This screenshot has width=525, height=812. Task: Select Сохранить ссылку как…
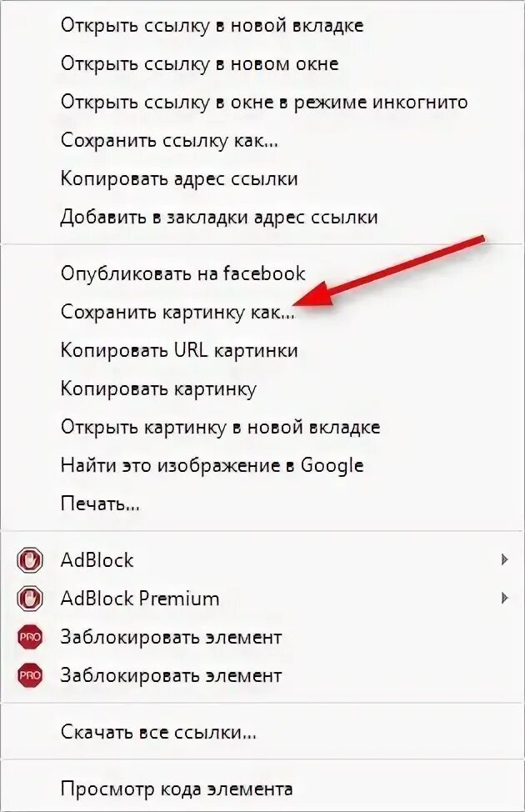click(262, 140)
